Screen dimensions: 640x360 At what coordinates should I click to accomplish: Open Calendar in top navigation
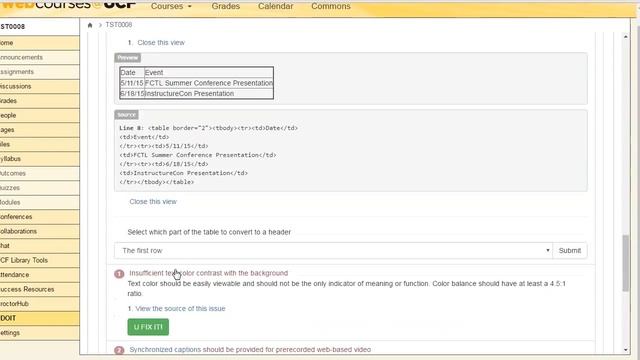tap(276, 6)
